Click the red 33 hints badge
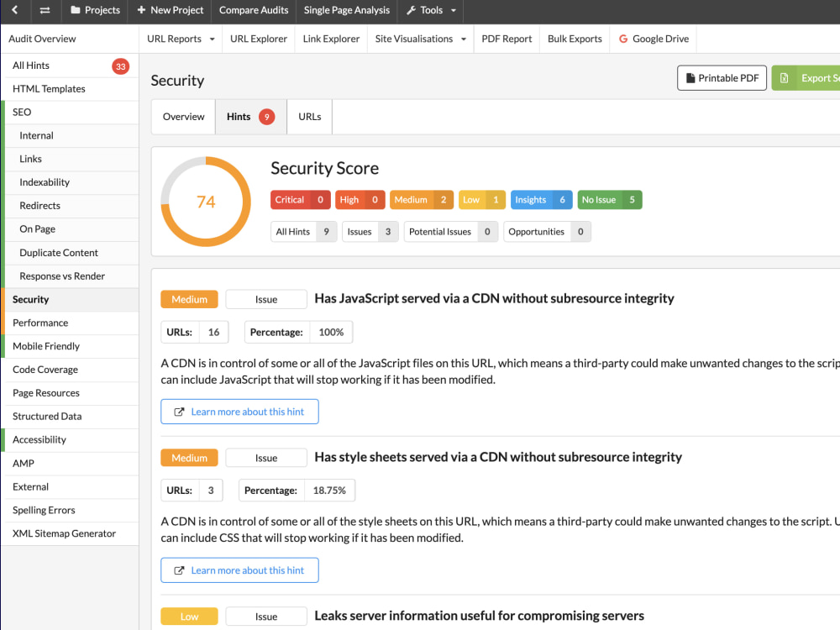 coord(120,66)
